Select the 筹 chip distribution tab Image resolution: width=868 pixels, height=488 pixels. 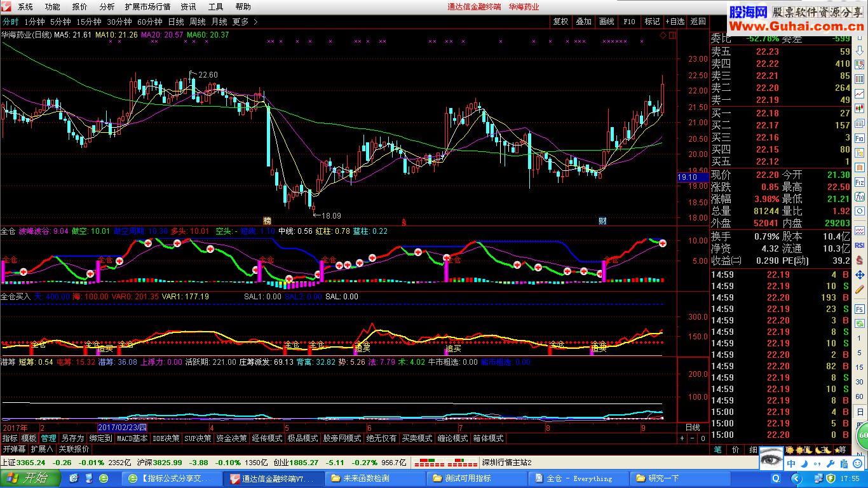[x=842, y=450]
